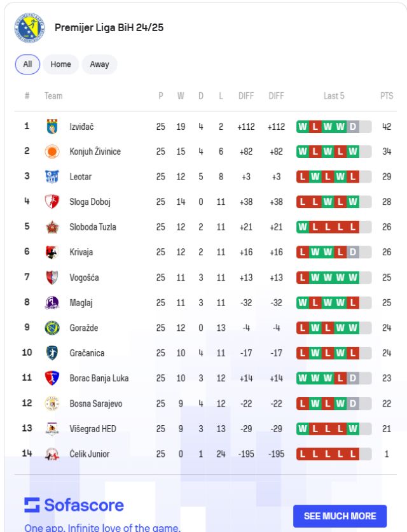Click the Izviđač team crest
The height and width of the screenshot is (532, 407).
pos(52,127)
